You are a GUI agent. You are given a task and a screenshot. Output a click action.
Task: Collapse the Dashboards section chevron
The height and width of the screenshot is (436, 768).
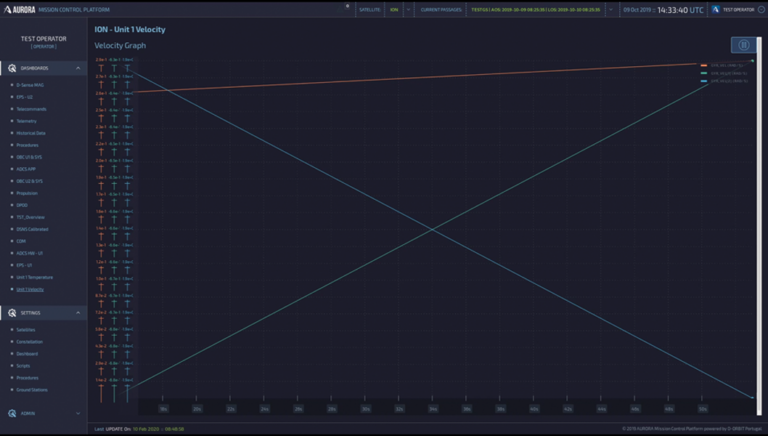[78, 68]
